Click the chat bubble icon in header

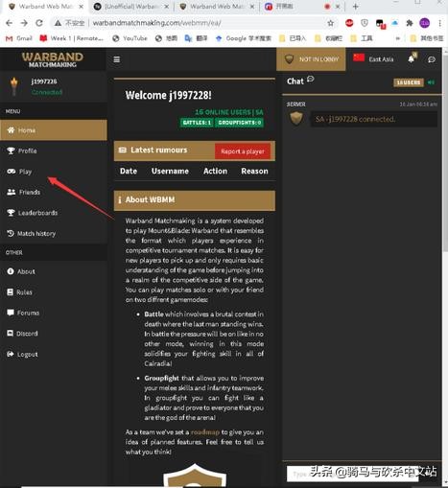pyautogui.click(x=432, y=59)
